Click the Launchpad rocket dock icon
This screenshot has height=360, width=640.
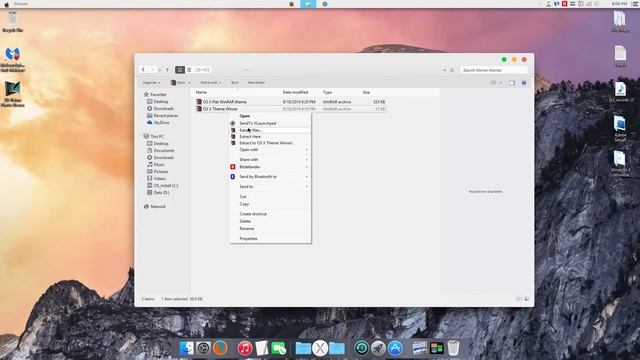pos(378,348)
